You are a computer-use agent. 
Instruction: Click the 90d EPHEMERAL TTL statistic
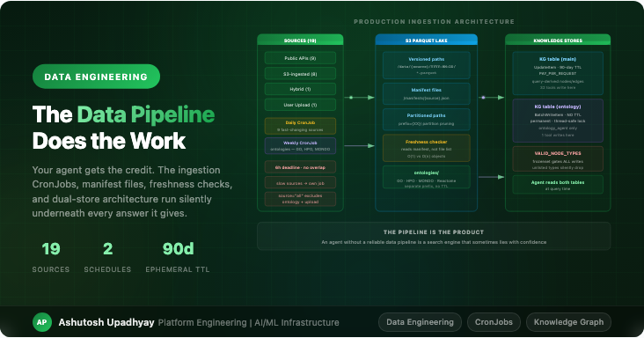(178, 258)
